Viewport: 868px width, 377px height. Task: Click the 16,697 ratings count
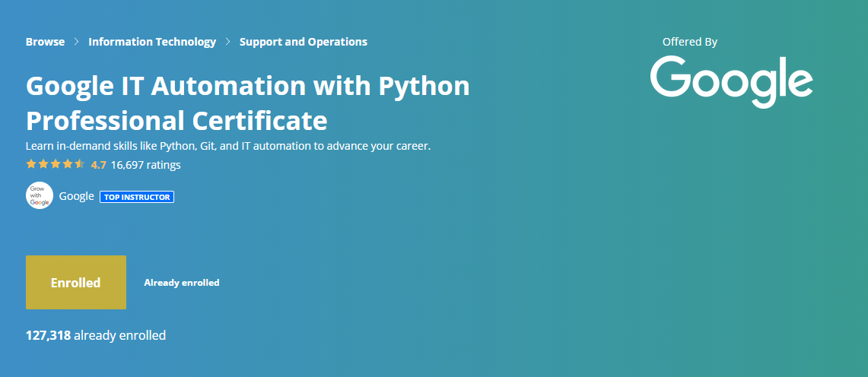[x=145, y=164]
